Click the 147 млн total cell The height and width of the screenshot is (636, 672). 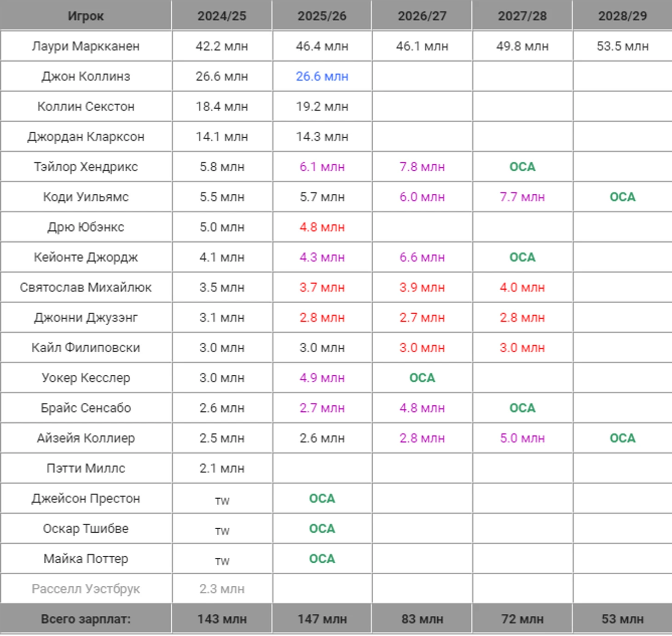(322, 619)
